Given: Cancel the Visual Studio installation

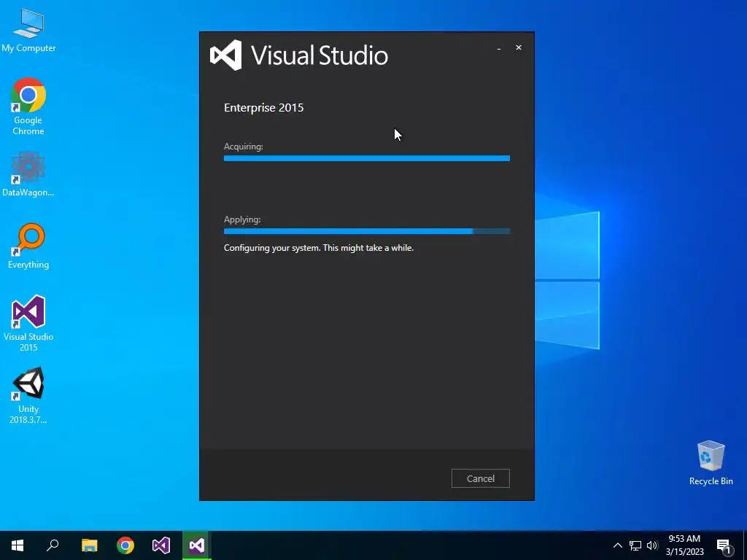Looking at the screenshot, I should pos(480,478).
